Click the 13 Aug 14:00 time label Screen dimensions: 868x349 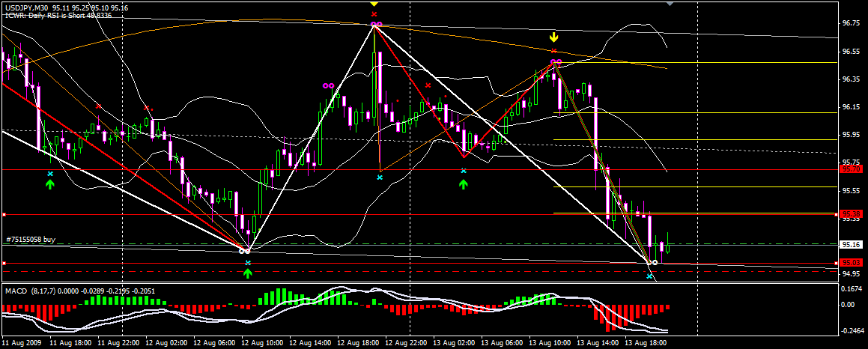coord(596,343)
